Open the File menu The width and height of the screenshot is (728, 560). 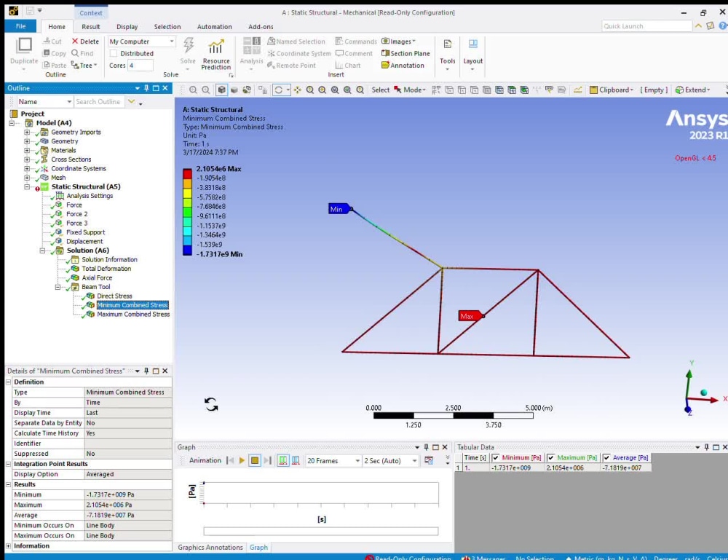click(x=20, y=26)
